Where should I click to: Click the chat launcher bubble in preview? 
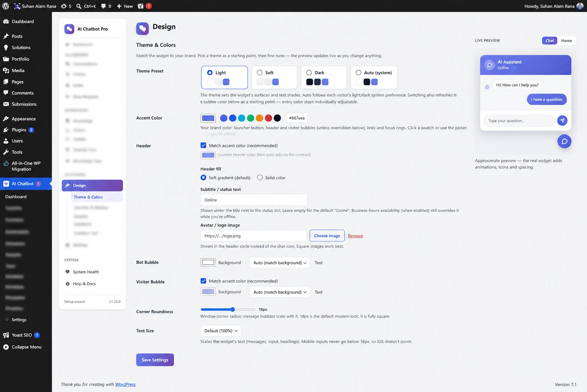(564, 142)
